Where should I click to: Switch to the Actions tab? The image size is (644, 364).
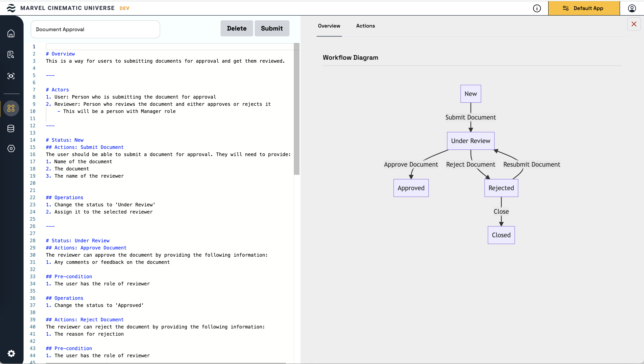(365, 26)
